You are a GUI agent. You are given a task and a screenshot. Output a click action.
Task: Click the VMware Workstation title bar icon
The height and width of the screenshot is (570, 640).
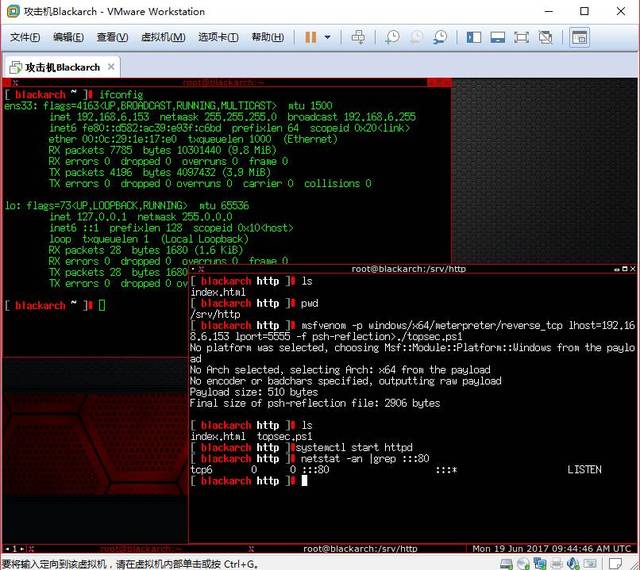(x=13, y=11)
